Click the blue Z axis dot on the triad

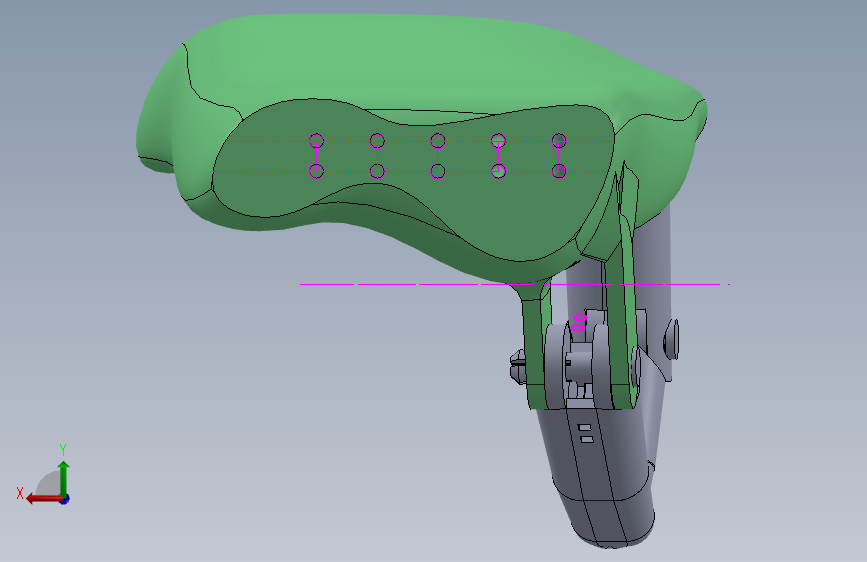tap(65, 499)
